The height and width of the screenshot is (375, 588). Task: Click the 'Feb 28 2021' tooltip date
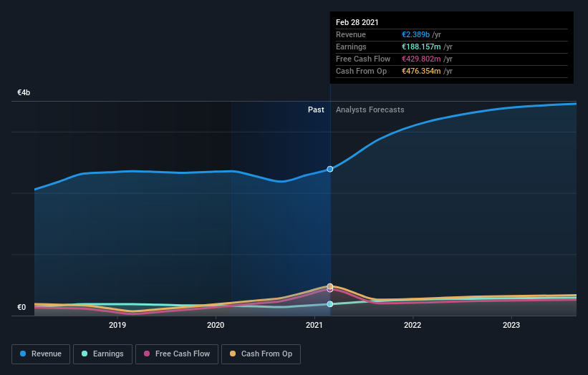tap(357, 22)
